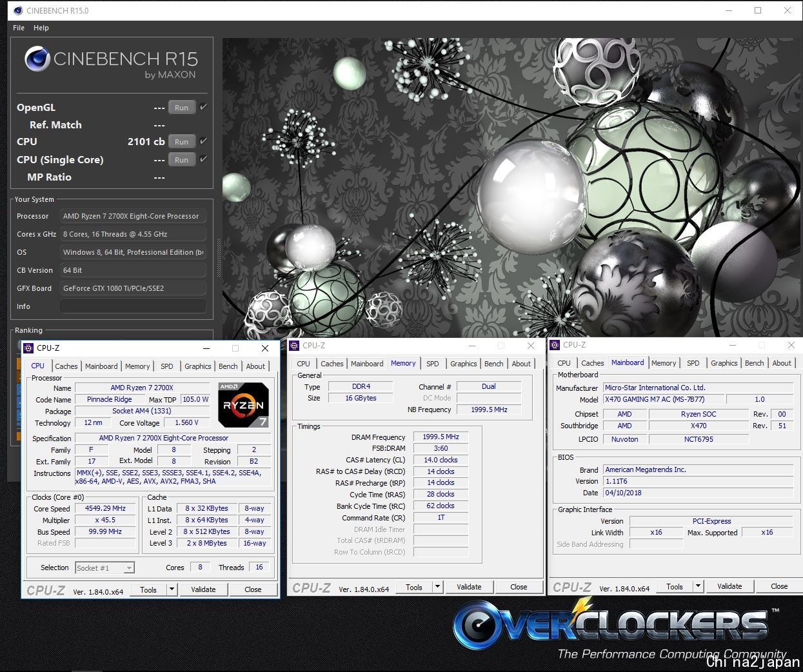The width and height of the screenshot is (803, 672).
Task: Click Close button in CPU window
Action: click(x=253, y=589)
